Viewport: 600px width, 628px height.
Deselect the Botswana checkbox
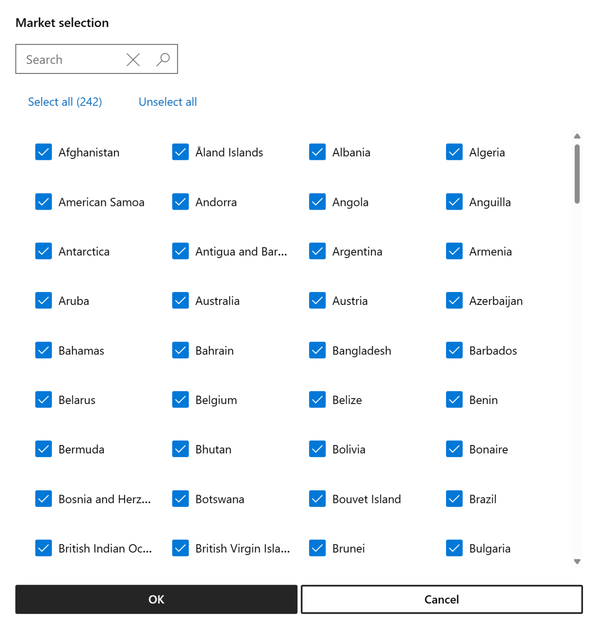[x=180, y=499]
